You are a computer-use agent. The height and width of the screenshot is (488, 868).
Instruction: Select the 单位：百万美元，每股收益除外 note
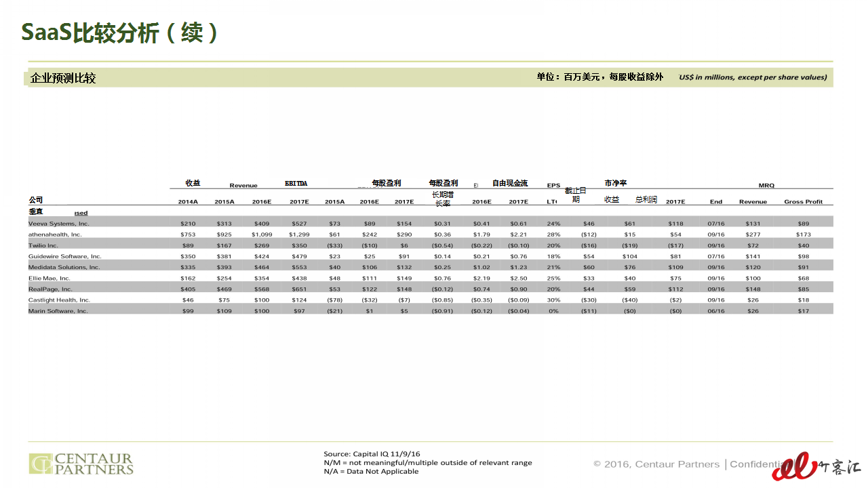click(599, 77)
